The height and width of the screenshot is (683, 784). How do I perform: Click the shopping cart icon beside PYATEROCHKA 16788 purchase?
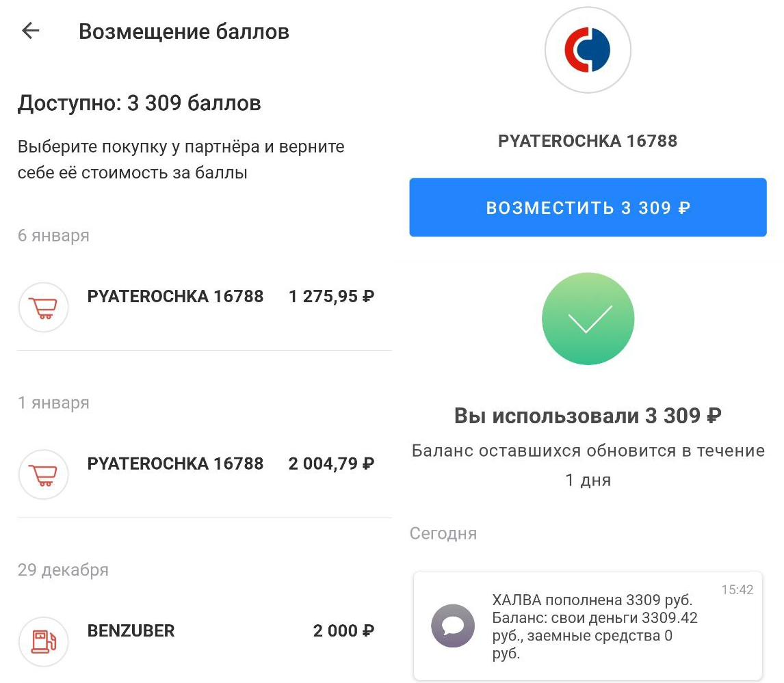coord(43,307)
